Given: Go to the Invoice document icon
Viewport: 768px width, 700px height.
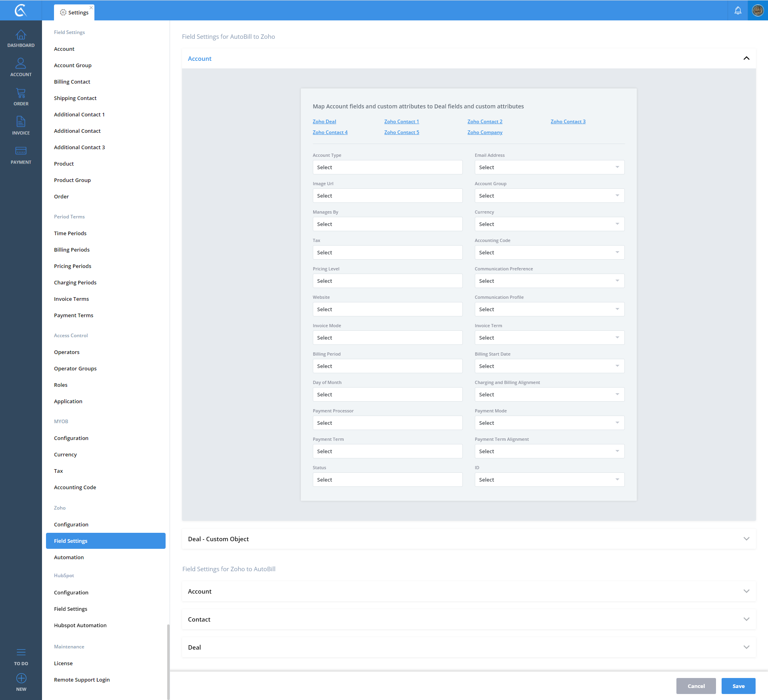Looking at the screenshot, I should pyautogui.click(x=21, y=122).
